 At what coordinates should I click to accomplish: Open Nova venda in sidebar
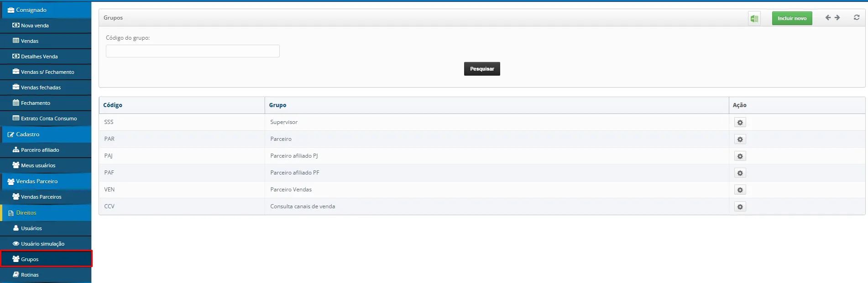[x=35, y=26]
